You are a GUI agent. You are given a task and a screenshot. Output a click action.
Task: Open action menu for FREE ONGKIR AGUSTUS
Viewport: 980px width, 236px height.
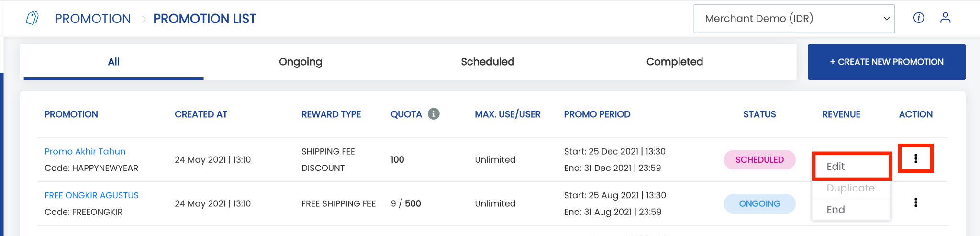pos(915,202)
